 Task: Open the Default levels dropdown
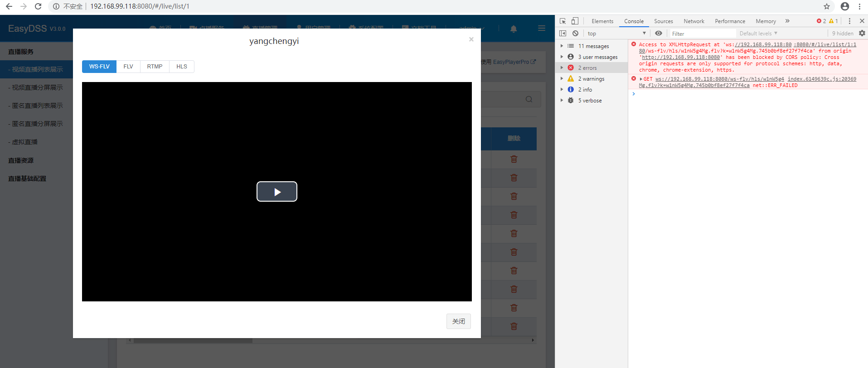point(758,33)
